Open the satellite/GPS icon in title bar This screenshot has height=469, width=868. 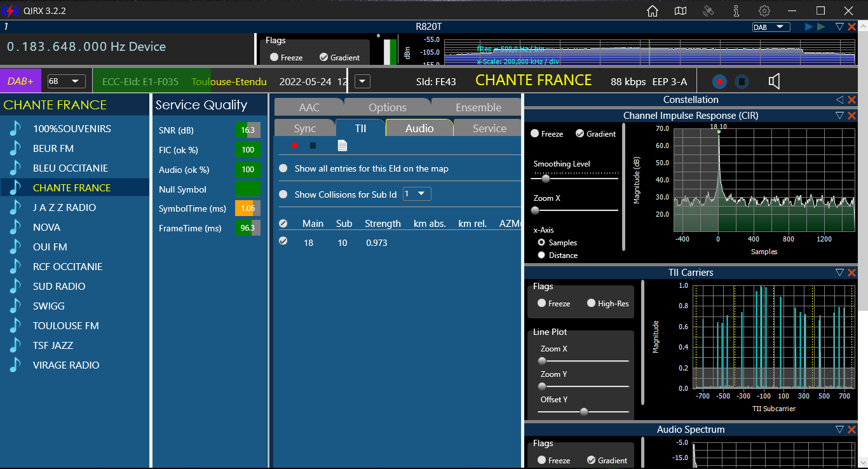(x=709, y=11)
